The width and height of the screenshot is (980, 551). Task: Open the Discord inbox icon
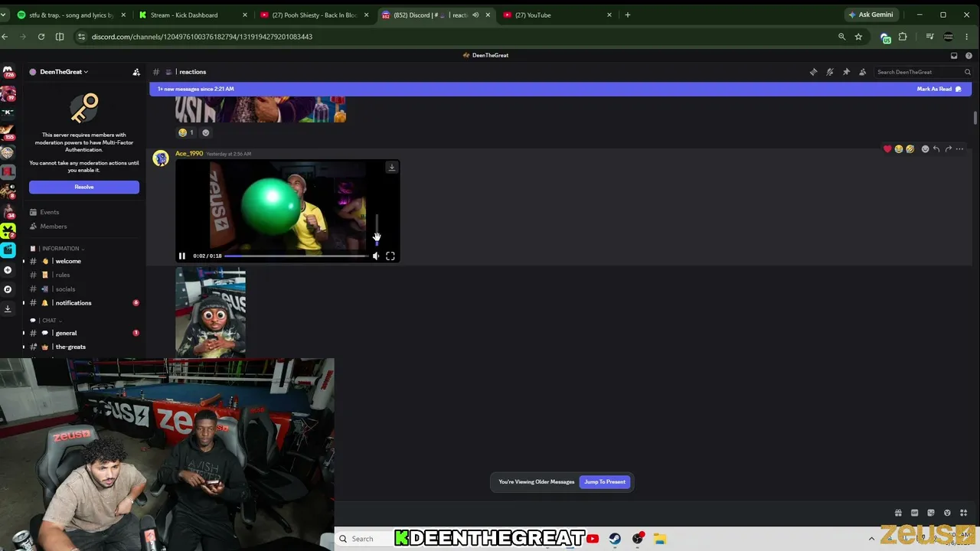point(954,55)
